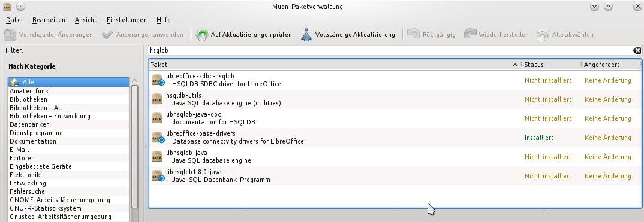Click the category list scroll-up arrow
The height and width of the screenshot is (222, 644).
134,81
